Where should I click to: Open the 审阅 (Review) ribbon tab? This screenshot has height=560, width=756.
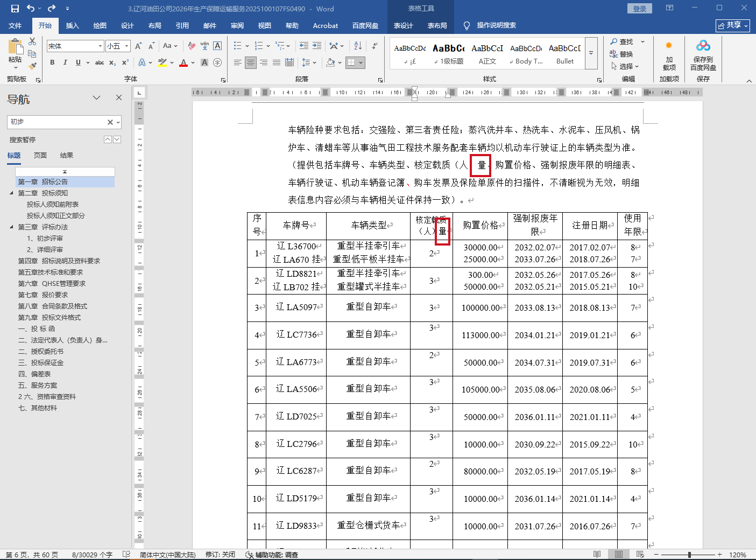pyautogui.click(x=237, y=25)
